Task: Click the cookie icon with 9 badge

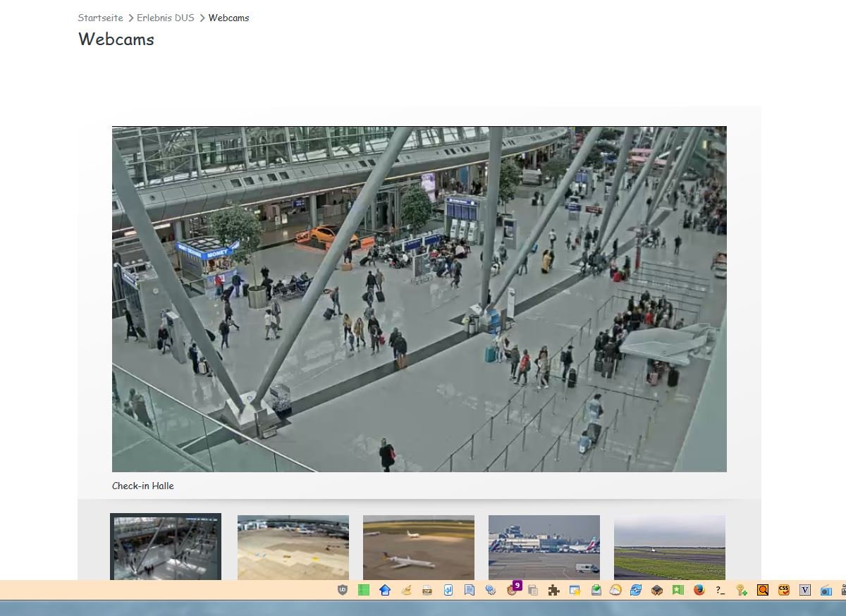Action: [513, 590]
